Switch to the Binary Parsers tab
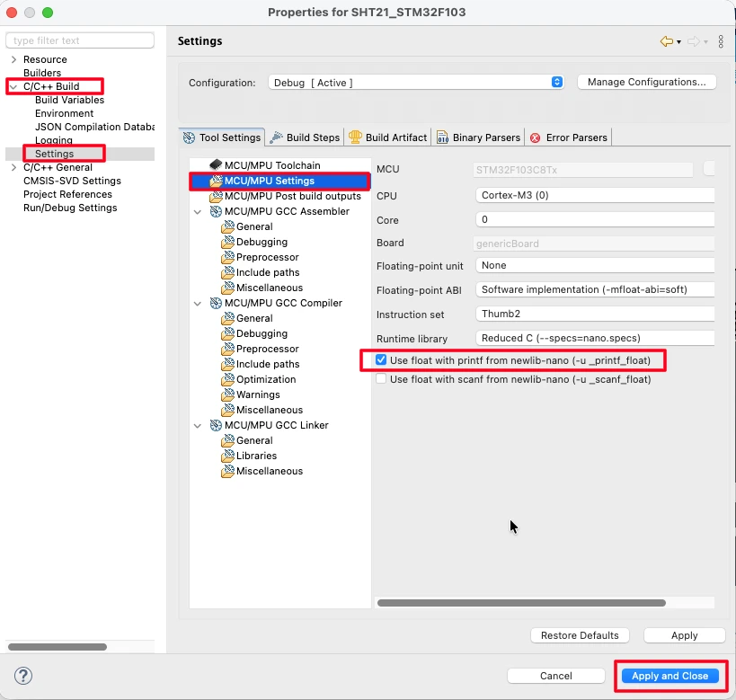The height and width of the screenshot is (700, 736). tap(478, 137)
